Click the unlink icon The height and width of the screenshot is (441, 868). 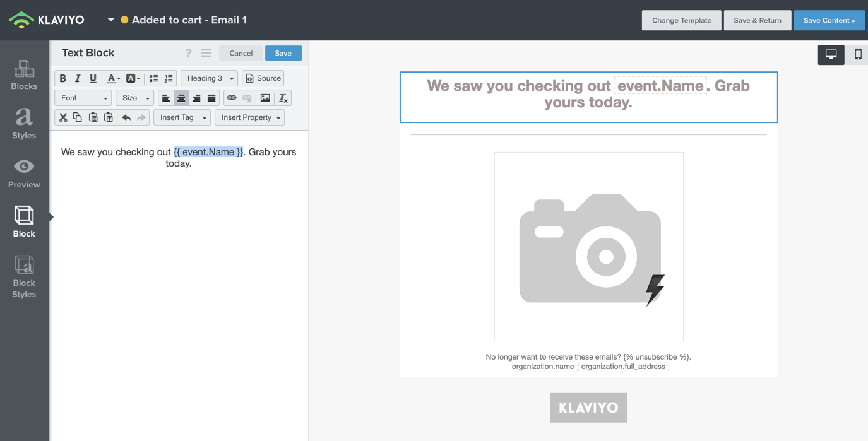pyautogui.click(x=247, y=98)
